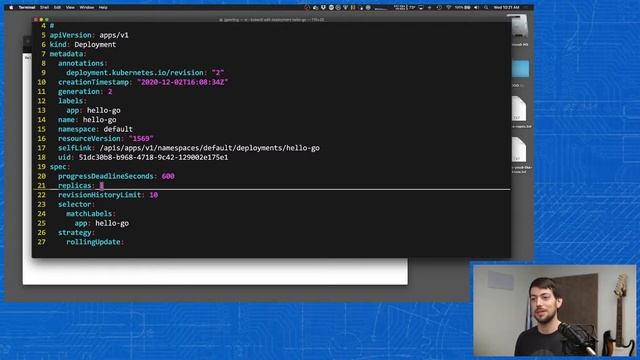Open the Help menu
The image size is (640, 360).
point(103,7)
